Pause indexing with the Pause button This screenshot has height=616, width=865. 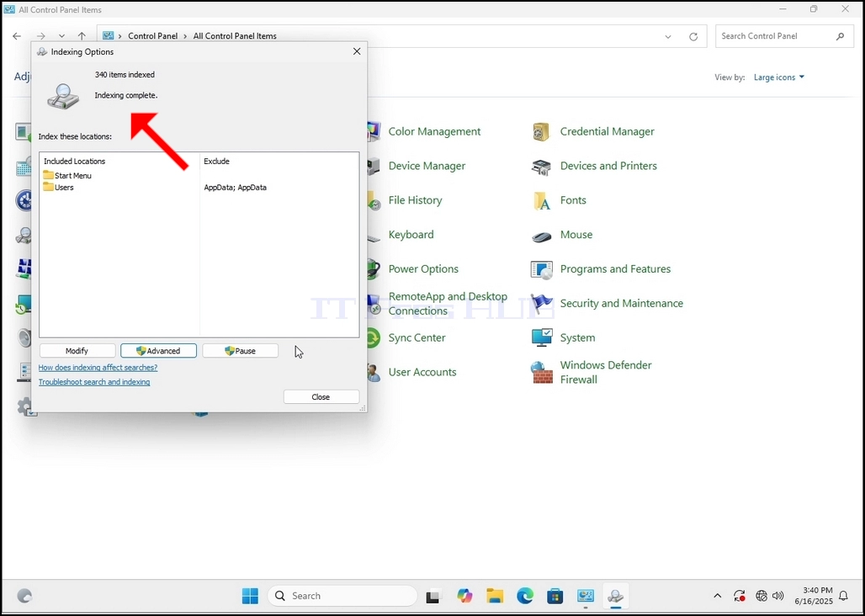coord(240,351)
